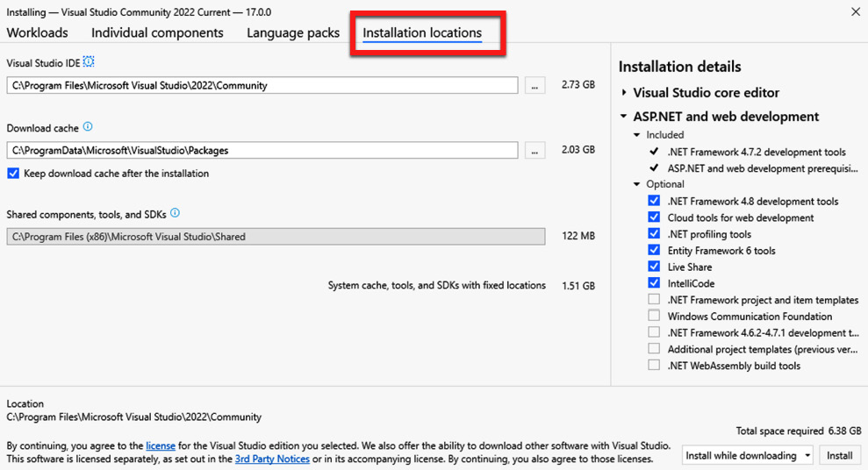The width and height of the screenshot is (868, 470).
Task: Uncheck Cloud tools for web development
Action: pyautogui.click(x=654, y=217)
